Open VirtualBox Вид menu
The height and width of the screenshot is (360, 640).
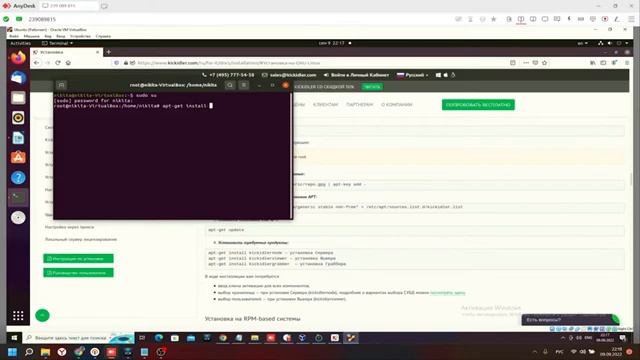(48, 36)
